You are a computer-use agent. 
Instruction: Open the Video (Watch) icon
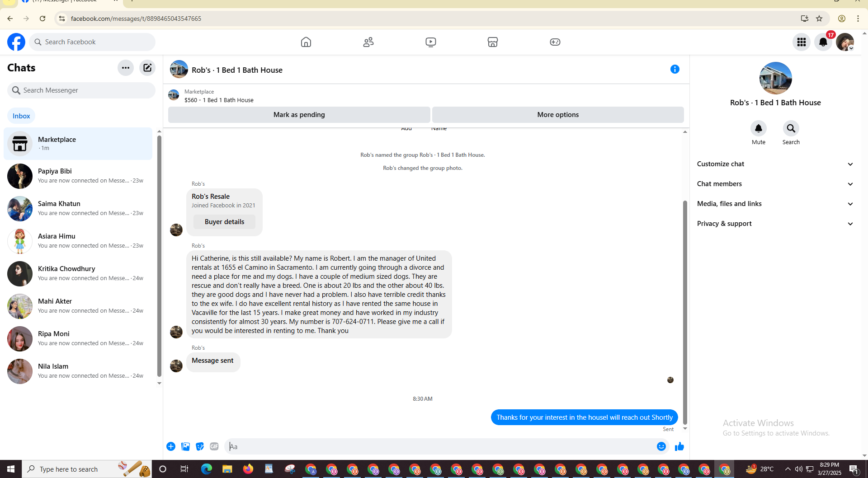pyautogui.click(x=431, y=42)
